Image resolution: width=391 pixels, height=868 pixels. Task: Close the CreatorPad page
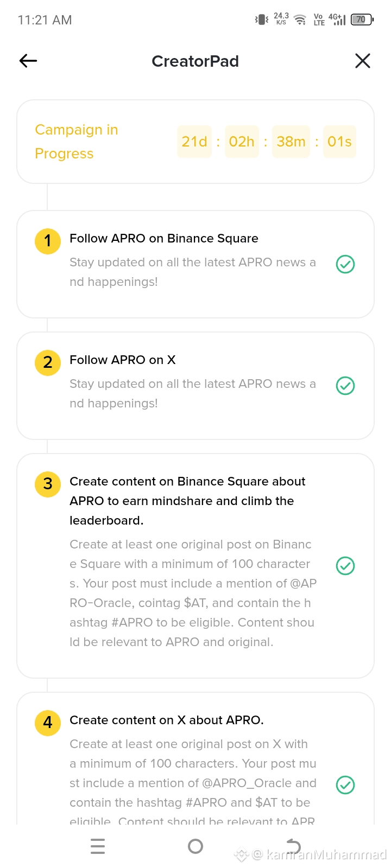pos(363,61)
